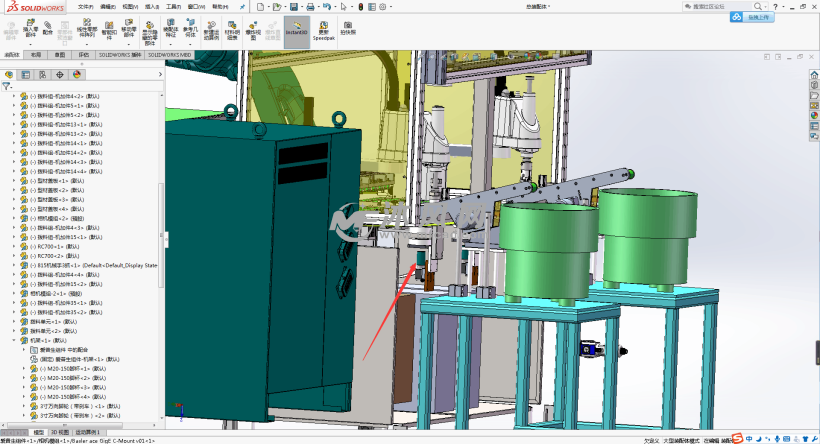This screenshot has height=444, width=820.
Task: Click the Speedpak update icon
Action: pos(323,26)
